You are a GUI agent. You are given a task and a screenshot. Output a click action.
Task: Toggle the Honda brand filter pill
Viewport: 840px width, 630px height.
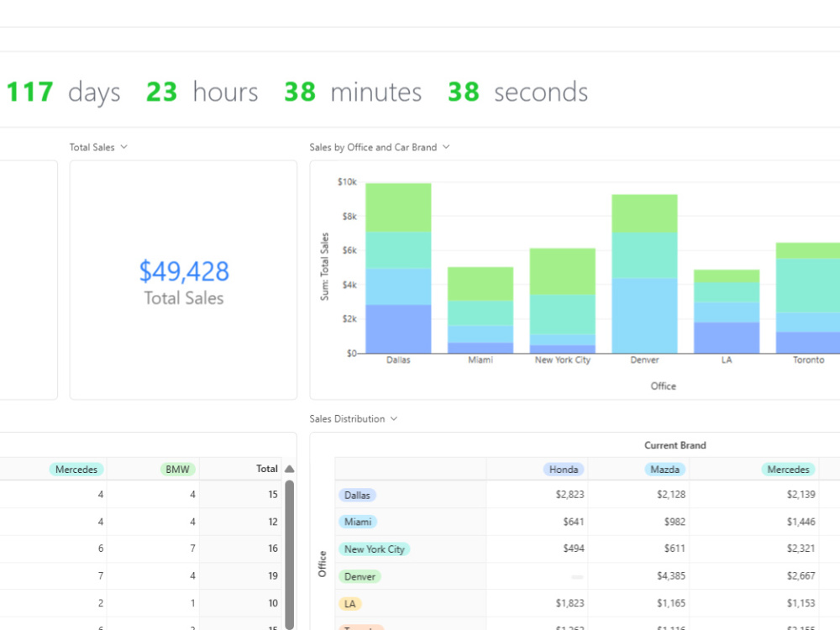click(x=563, y=469)
